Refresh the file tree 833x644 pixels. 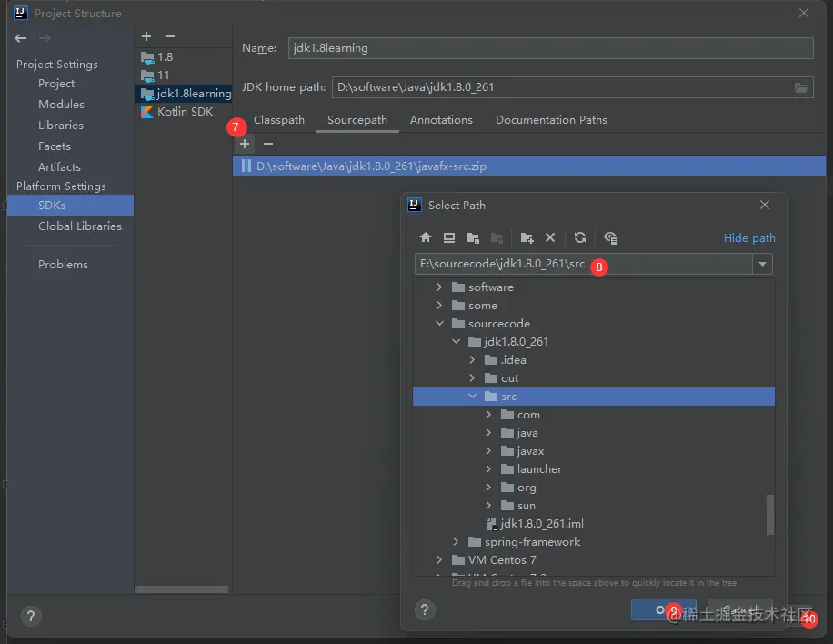pos(580,237)
